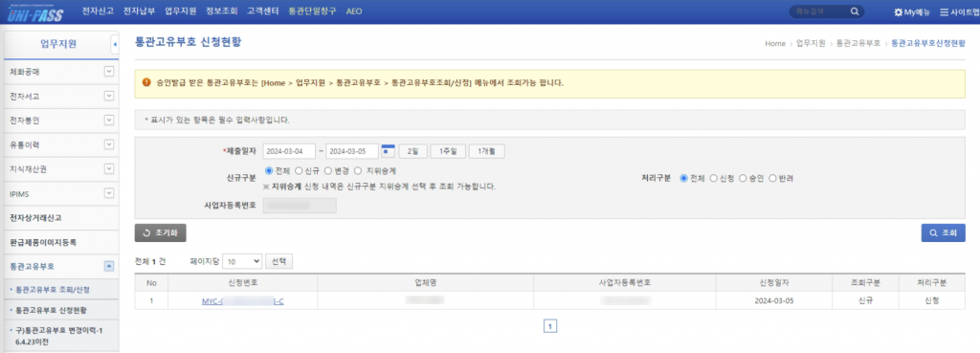This screenshot has width=980, height=353.
Task: Open 통관단일창구 top menu
Action: (x=313, y=11)
